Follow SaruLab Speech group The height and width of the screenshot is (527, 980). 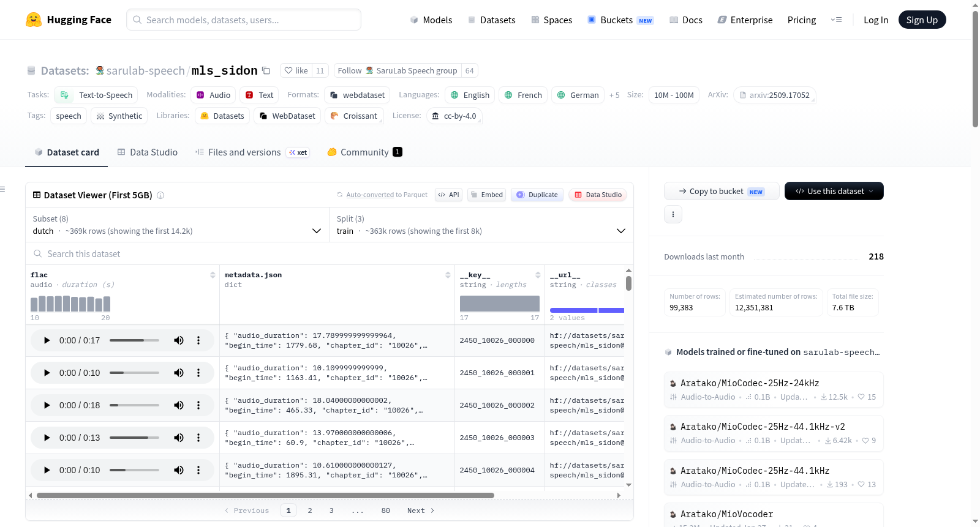[398, 70]
